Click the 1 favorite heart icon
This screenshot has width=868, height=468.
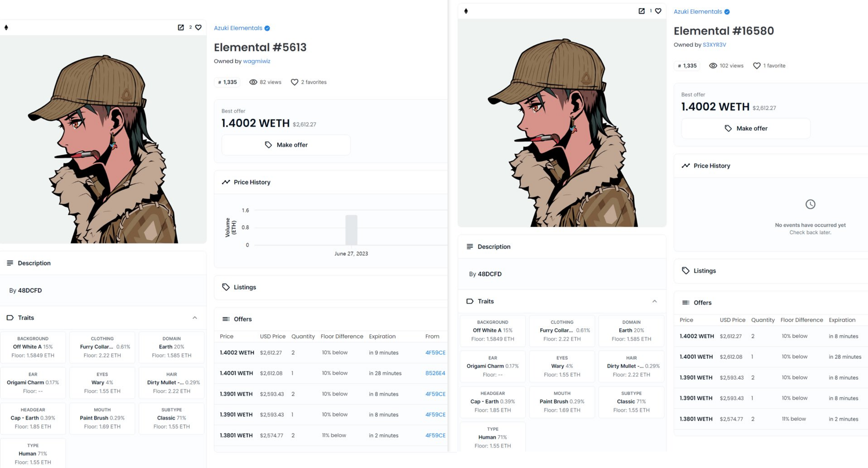(x=757, y=66)
